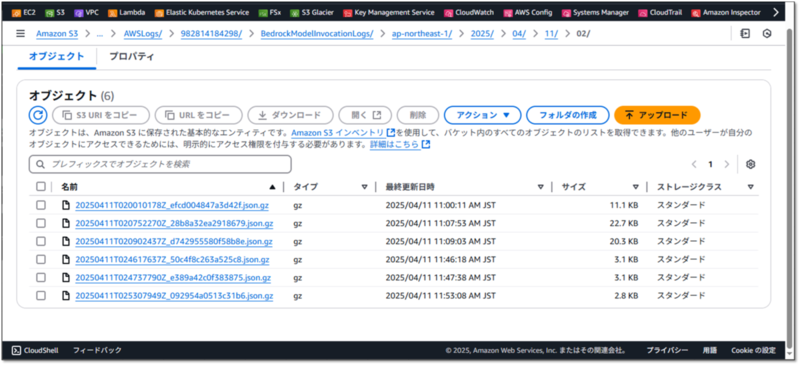Open the VPC service shortcut

pyautogui.click(x=86, y=12)
